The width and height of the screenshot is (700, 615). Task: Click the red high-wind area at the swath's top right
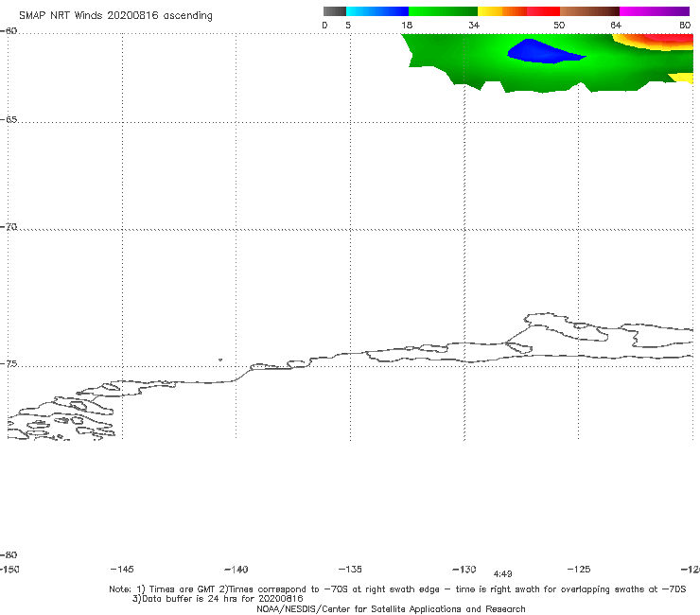click(670, 40)
